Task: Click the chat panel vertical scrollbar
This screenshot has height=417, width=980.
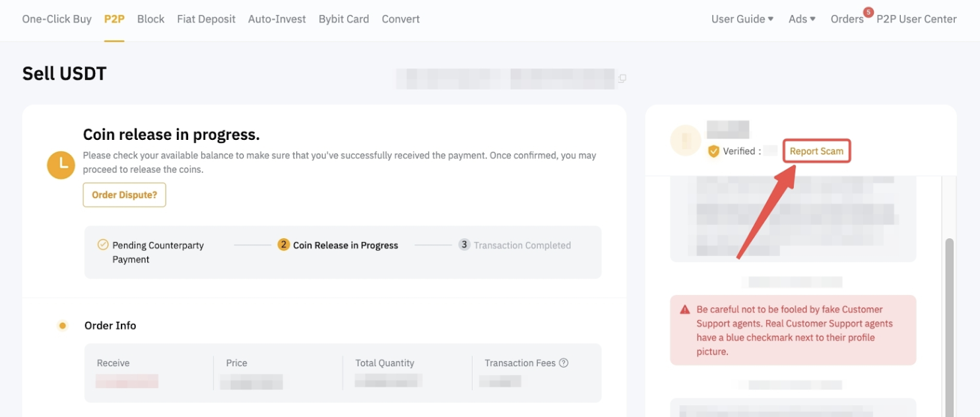Action: point(950,317)
